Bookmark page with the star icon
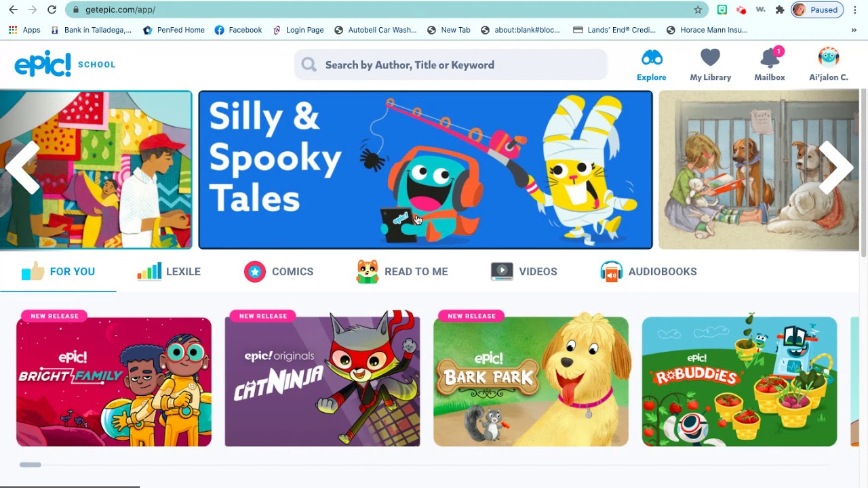 [x=698, y=10]
